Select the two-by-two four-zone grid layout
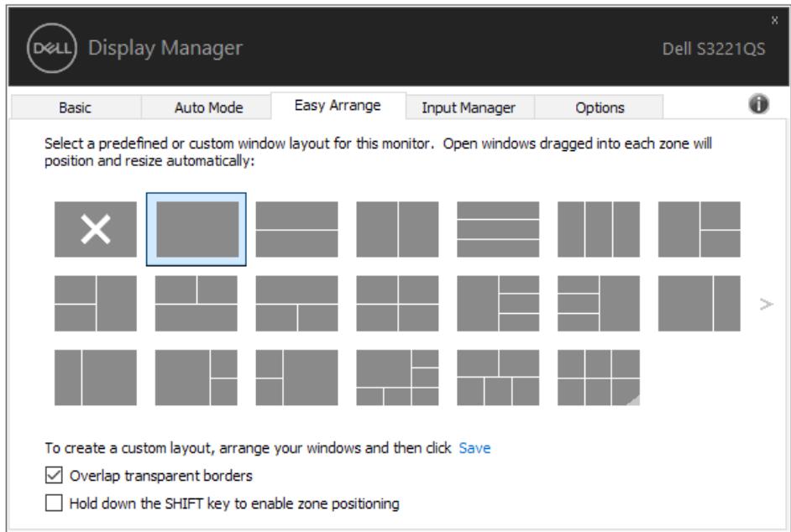The image size is (791, 532). pyautogui.click(x=397, y=303)
